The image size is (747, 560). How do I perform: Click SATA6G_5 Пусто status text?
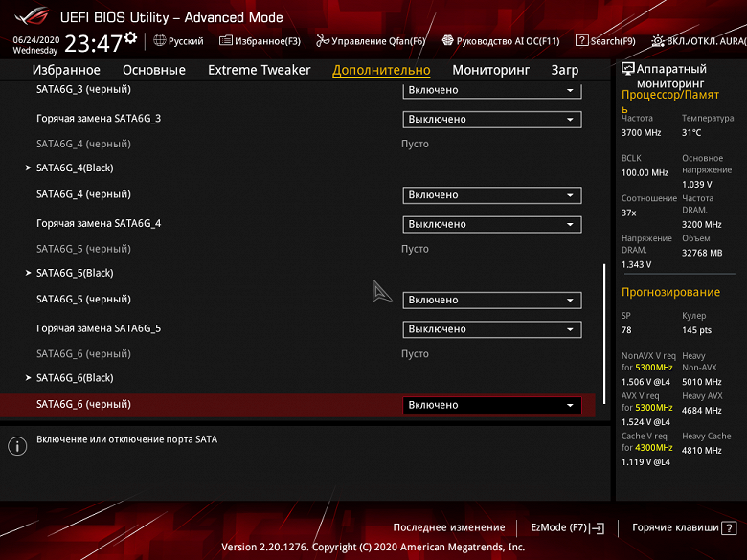415,249
